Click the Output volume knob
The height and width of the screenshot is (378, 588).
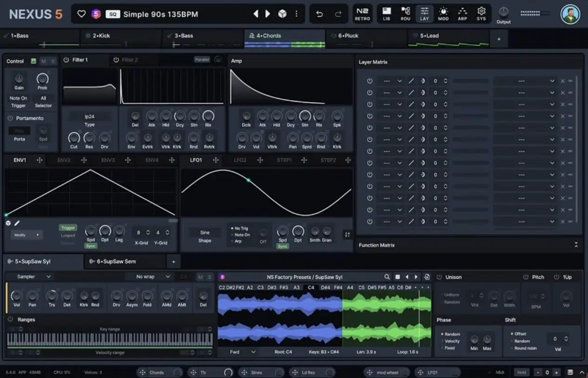coord(503,12)
